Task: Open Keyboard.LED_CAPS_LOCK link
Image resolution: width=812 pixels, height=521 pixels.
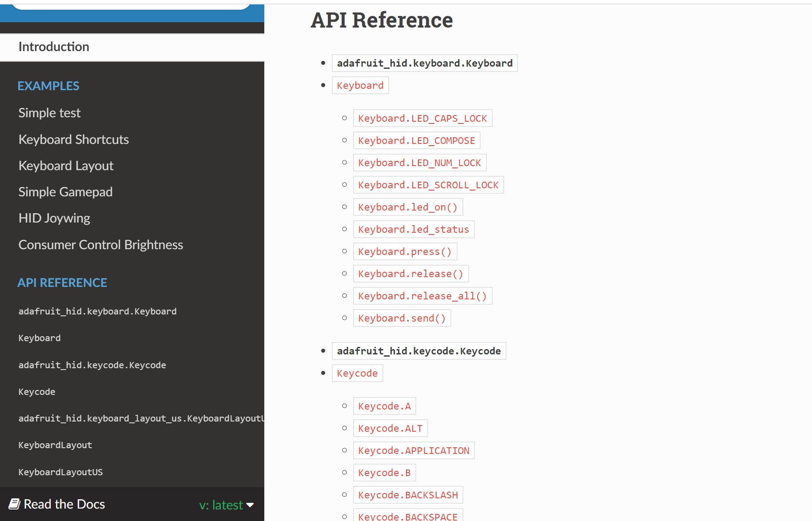Action: point(422,118)
